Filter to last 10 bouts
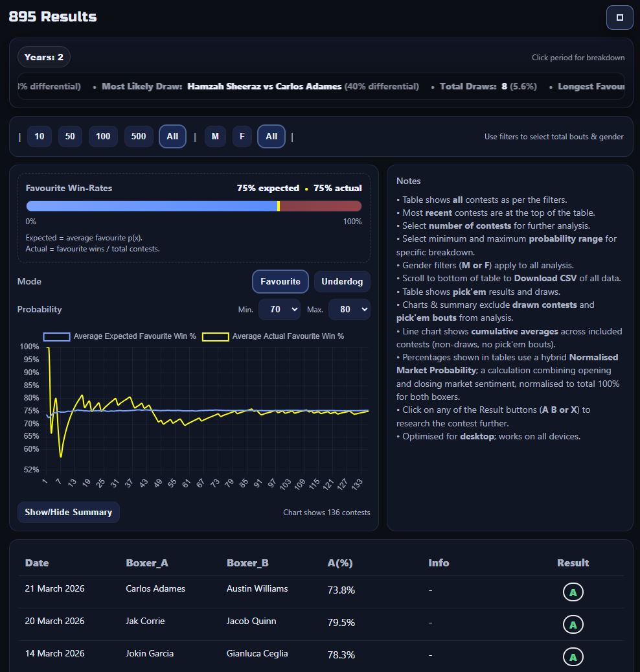Viewport: 640px width, 672px height. pos(40,137)
